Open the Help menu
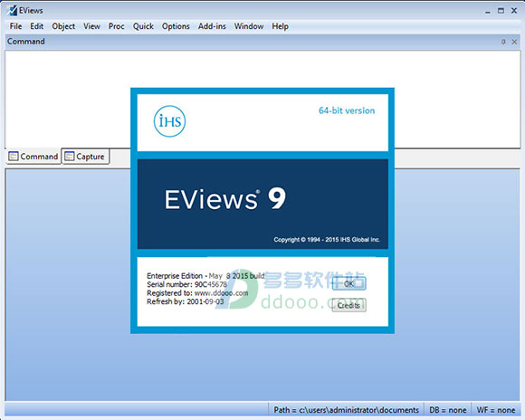Viewport: 525px width, 420px height. click(280, 26)
